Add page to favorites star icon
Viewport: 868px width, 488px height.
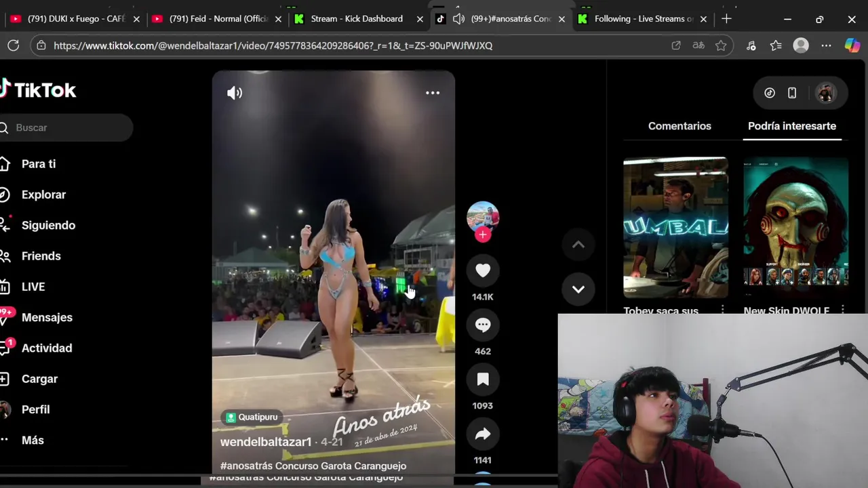click(x=721, y=45)
